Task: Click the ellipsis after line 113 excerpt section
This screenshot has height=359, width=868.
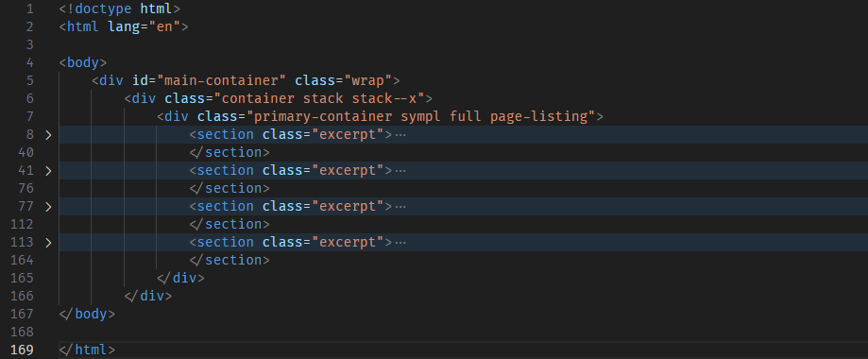Action: pyautogui.click(x=400, y=243)
